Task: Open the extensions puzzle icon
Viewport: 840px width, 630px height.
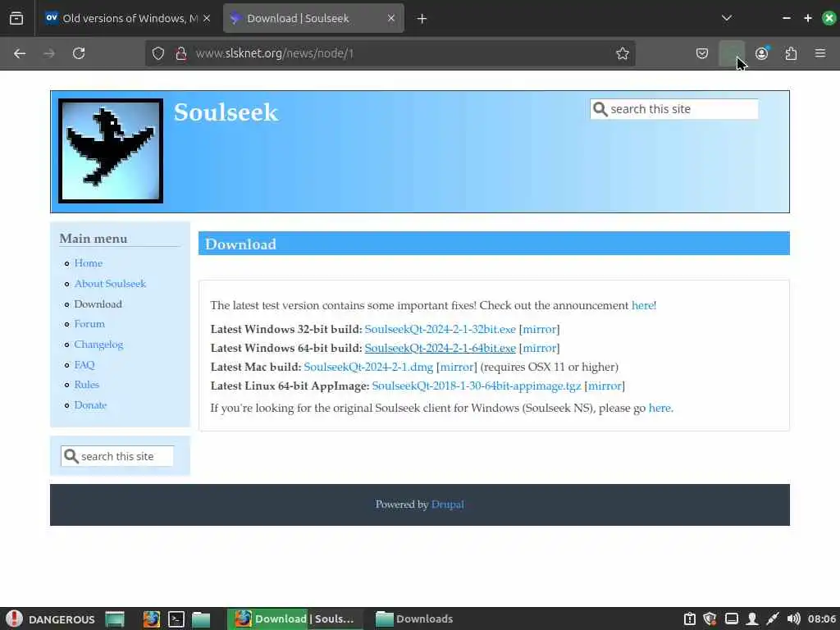Action: click(791, 53)
